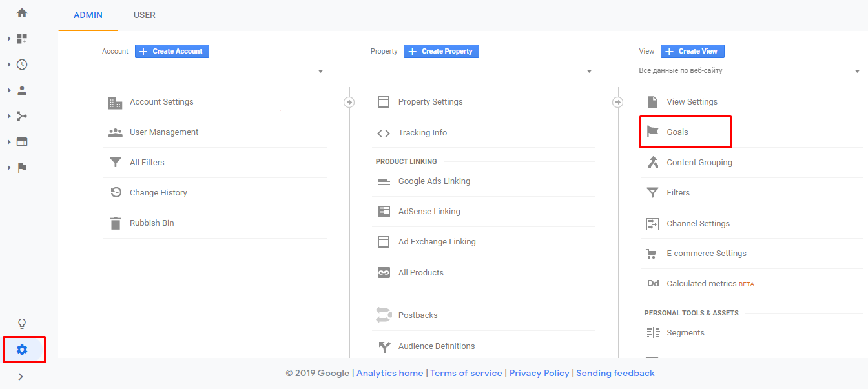This screenshot has height=389, width=868.
Task: Open the Audience reports person icon
Action: 21,90
